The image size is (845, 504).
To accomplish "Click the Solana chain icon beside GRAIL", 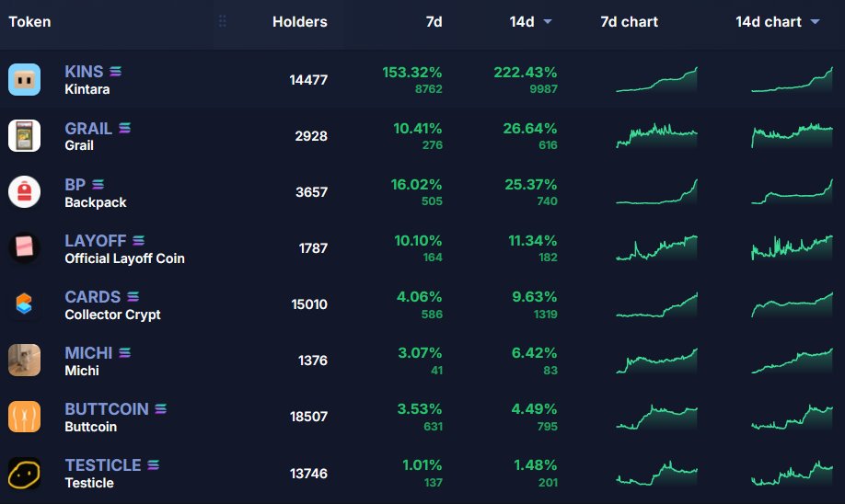I will click(x=124, y=128).
